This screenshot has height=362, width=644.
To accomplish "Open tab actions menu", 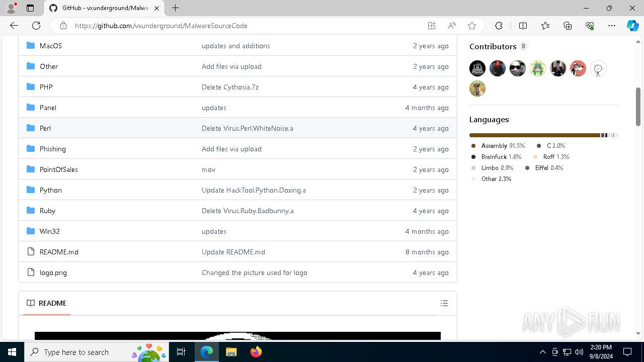I will (30, 8).
